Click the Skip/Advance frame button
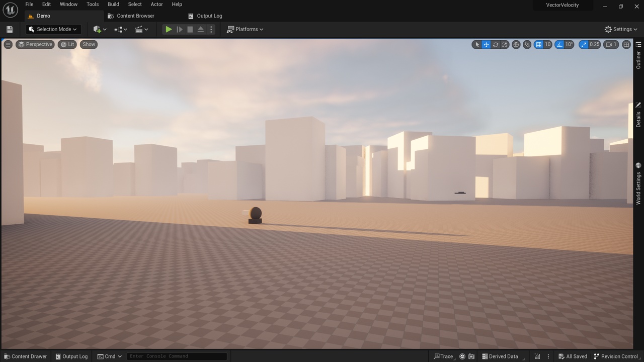Screen dimensions: 644x362 coord(180,29)
